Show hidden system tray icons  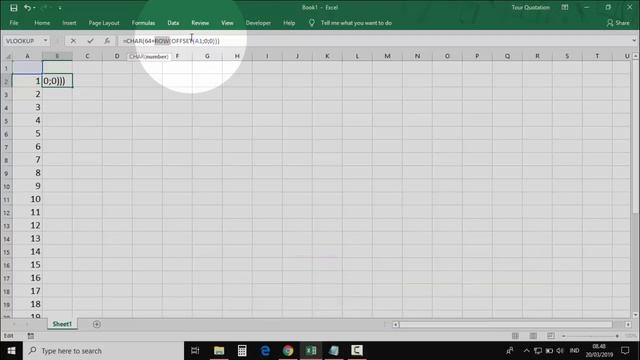[527, 351]
